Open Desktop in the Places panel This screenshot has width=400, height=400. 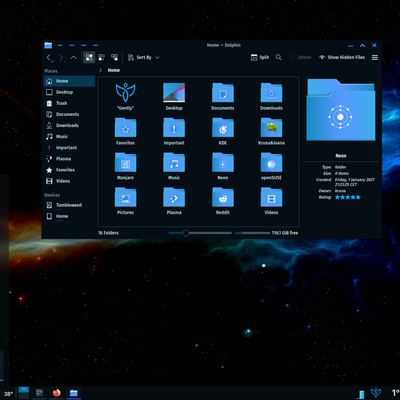69,92
